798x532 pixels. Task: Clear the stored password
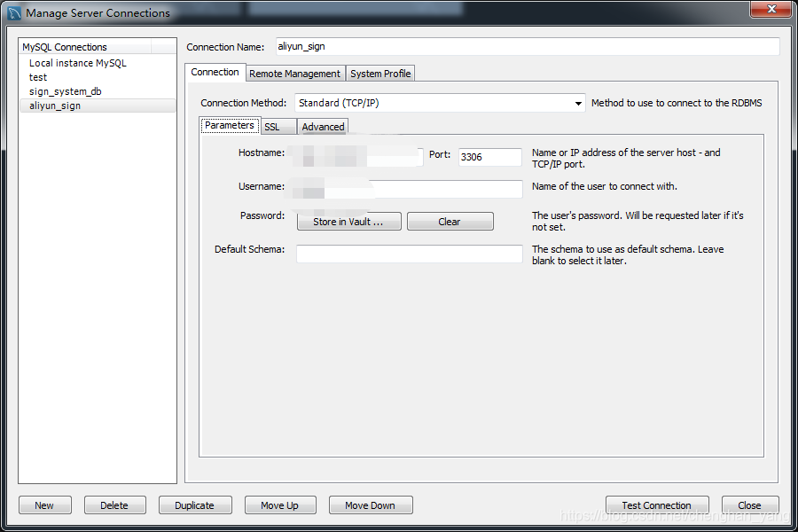coord(450,222)
